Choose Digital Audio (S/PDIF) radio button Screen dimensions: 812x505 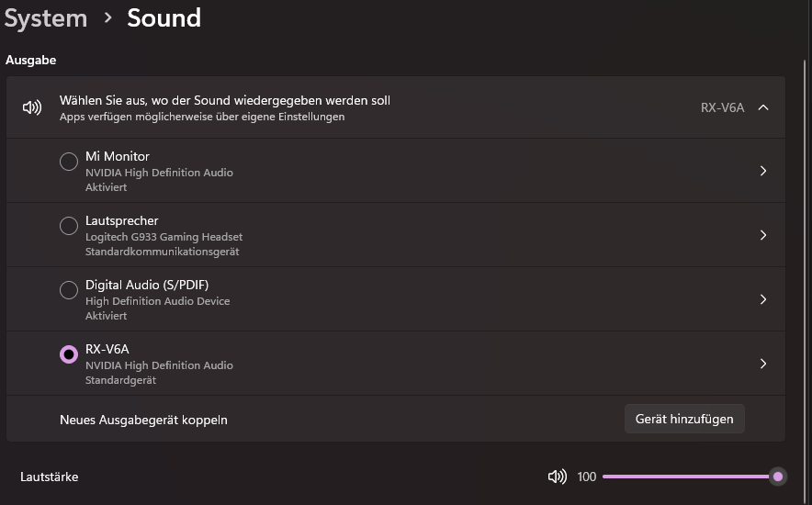pyautogui.click(x=69, y=290)
